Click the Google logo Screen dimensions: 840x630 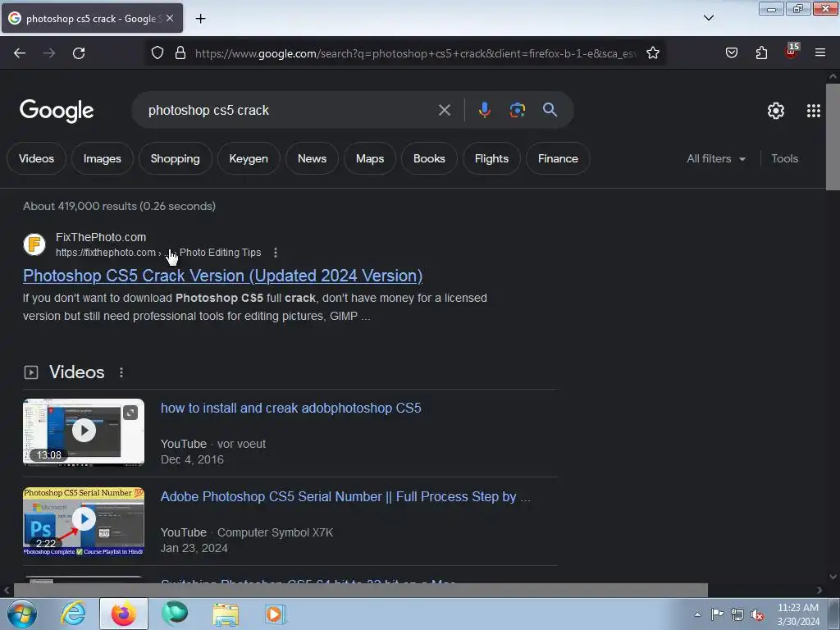(57, 111)
